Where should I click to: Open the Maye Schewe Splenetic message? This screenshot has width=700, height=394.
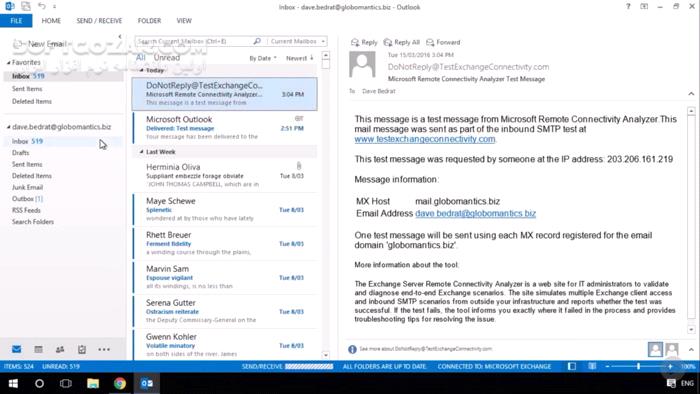click(x=225, y=210)
